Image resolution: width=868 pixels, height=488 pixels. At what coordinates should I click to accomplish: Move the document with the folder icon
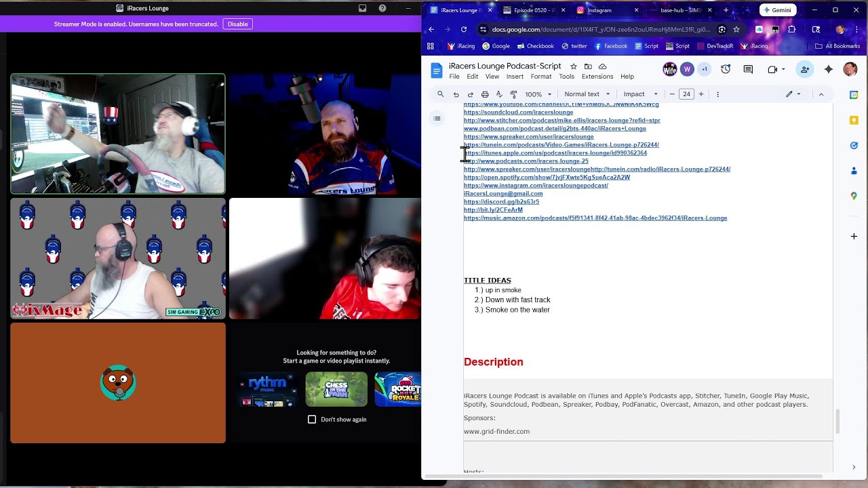coord(588,66)
